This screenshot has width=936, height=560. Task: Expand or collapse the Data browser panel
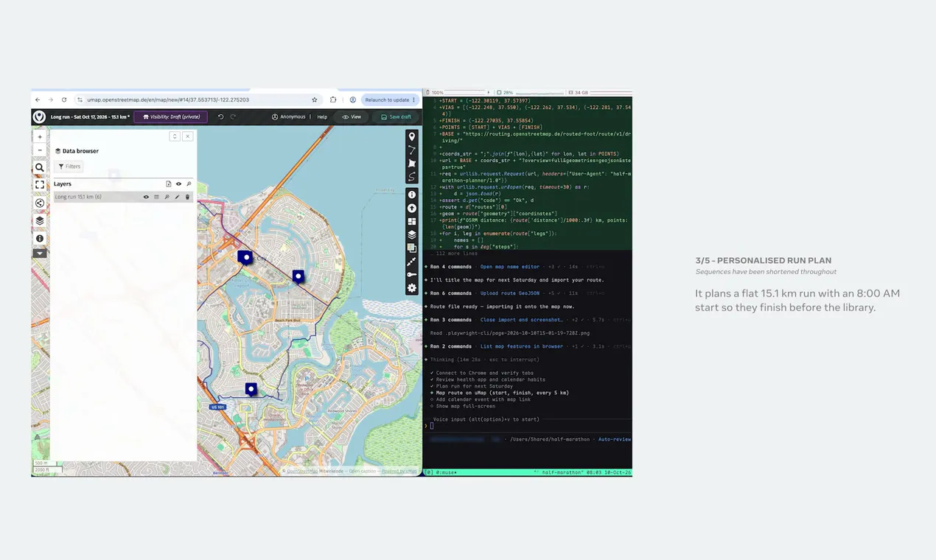tap(175, 136)
